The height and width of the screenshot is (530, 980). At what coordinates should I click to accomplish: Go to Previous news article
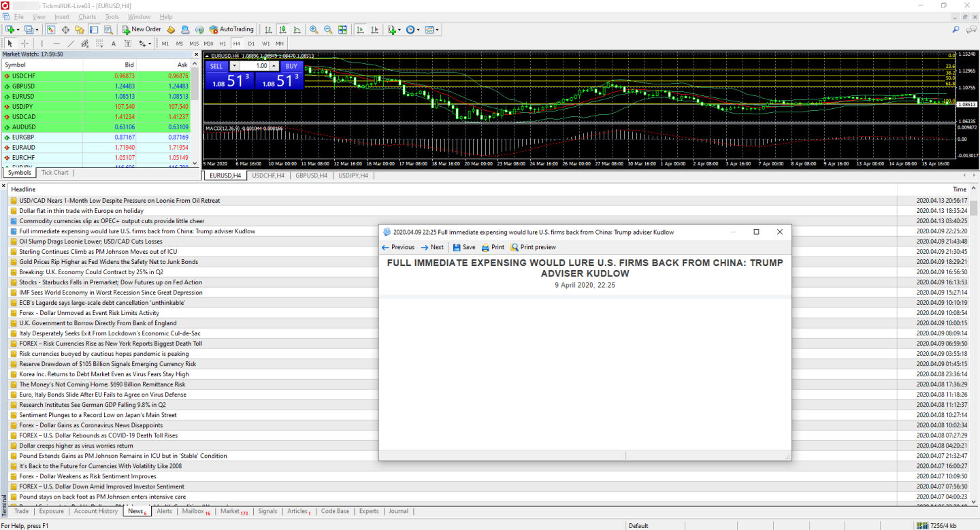[398, 247]
